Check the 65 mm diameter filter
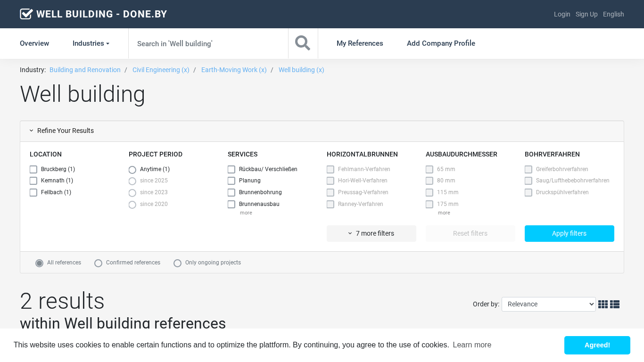 click(429, 169)
